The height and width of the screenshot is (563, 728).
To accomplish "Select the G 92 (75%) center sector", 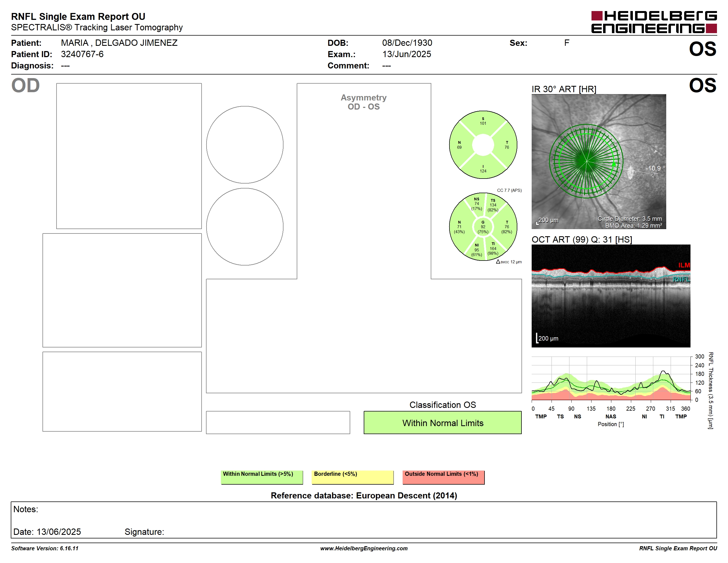I will 483,227.
